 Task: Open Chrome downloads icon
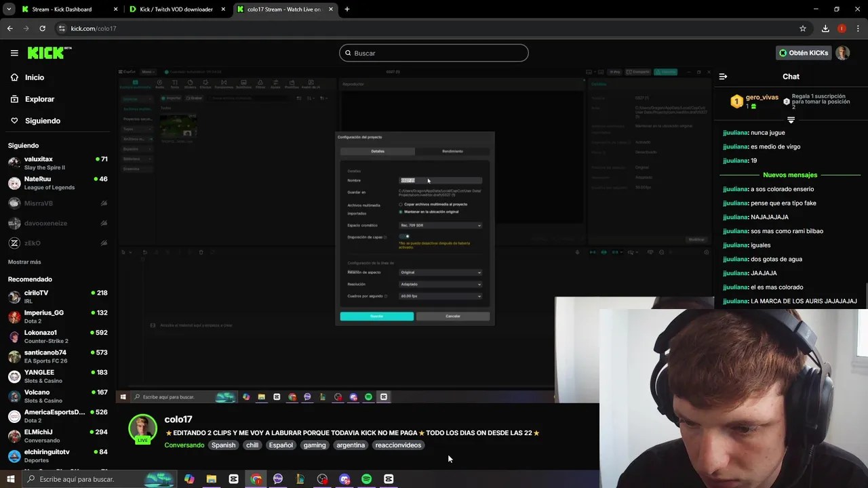tap(825, 28)
